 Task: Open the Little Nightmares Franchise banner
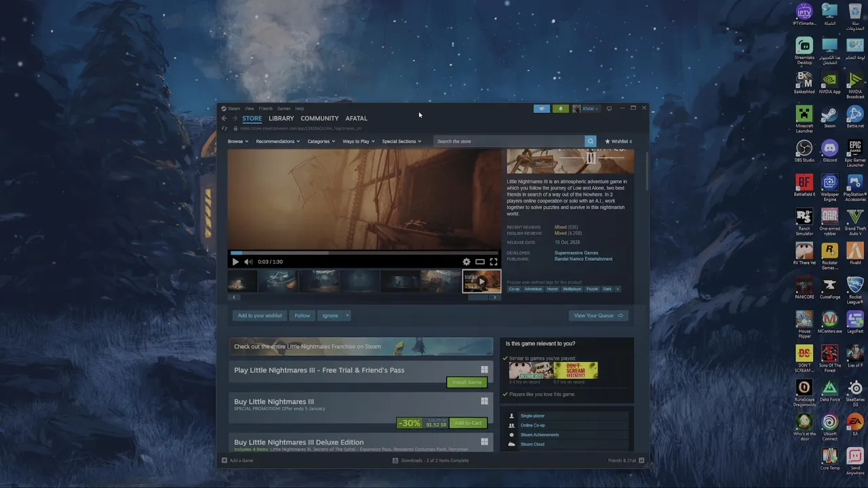point(361,346)
